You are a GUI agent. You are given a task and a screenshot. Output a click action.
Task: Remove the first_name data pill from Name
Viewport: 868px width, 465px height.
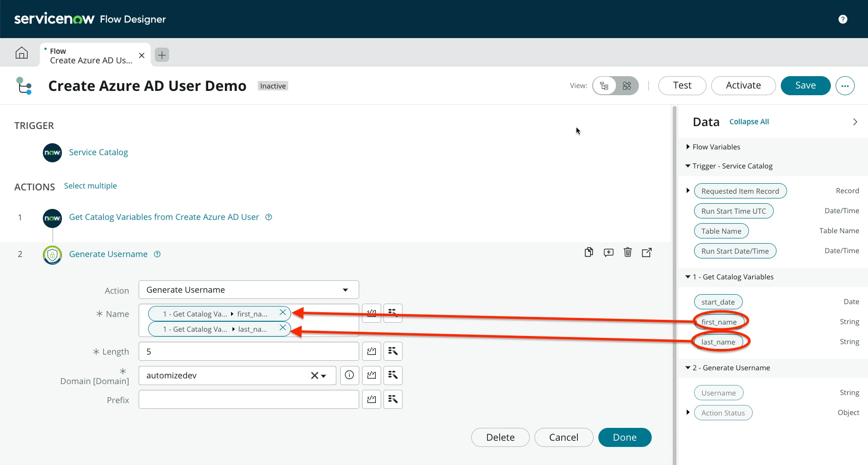pyautogui.click(x=283, y=313)
